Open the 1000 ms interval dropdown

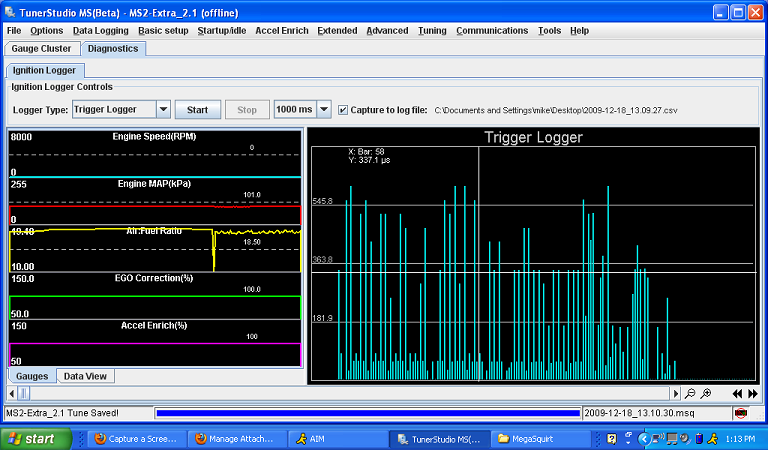coord(325,109)
